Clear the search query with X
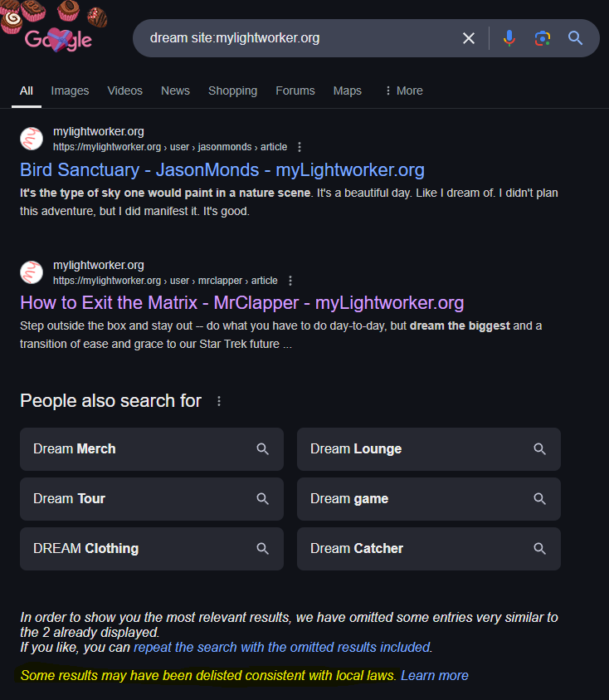The height and width of the screenshot is (700, 609). pyautogui.click(x=469, y=38)
